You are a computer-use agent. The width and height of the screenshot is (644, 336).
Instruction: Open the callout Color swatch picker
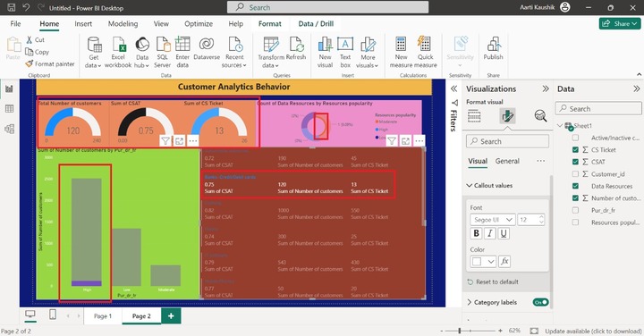pyautogui.click(x=483, y=261)
